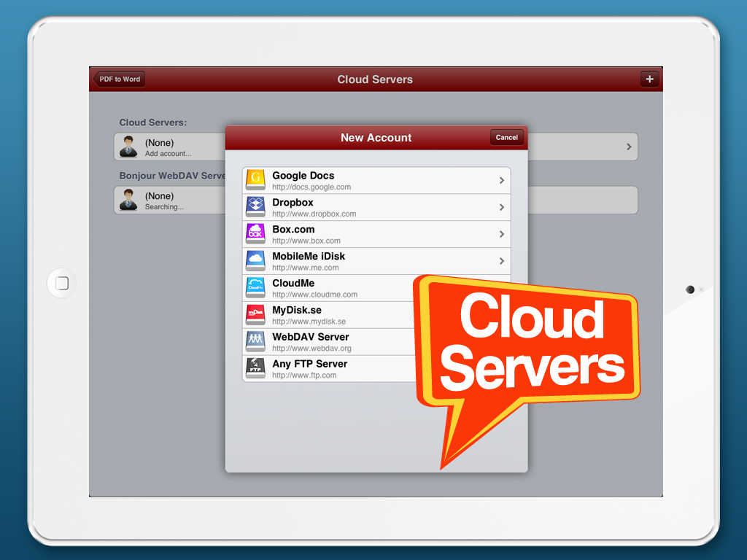
Task: Choose the WebDAV Server entry
Action: [x=321, y=341]
